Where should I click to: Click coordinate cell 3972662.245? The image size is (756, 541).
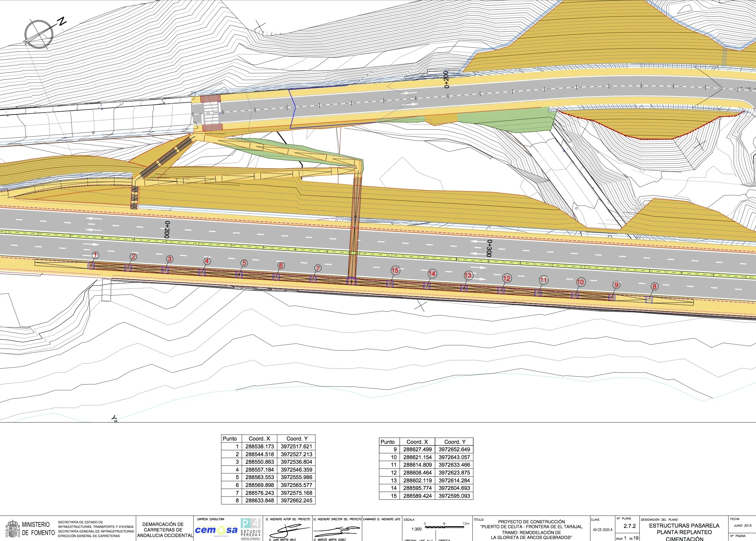point(296,500)
